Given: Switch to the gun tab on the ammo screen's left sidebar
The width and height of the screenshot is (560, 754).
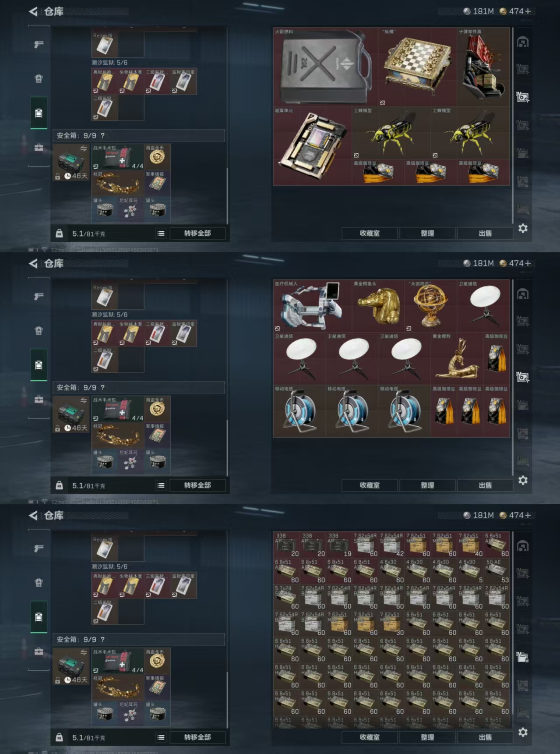Looking at the screenshot, I should pos(39,548).
